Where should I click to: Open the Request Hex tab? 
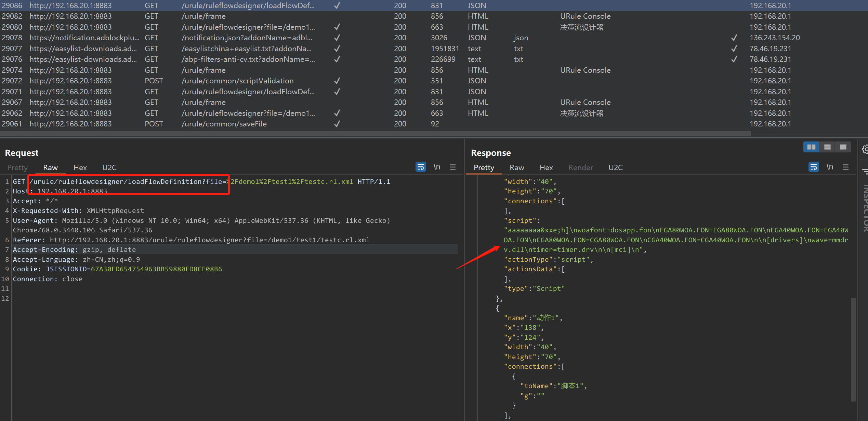[80, 167]
